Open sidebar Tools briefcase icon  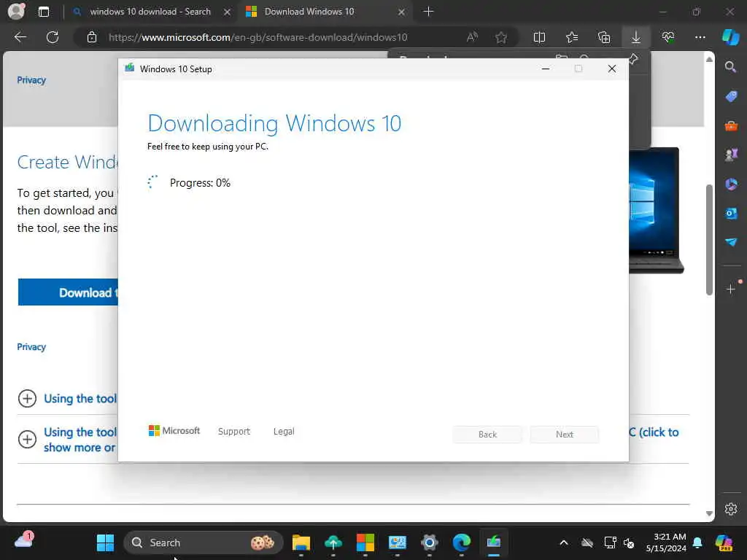(731, 125)
